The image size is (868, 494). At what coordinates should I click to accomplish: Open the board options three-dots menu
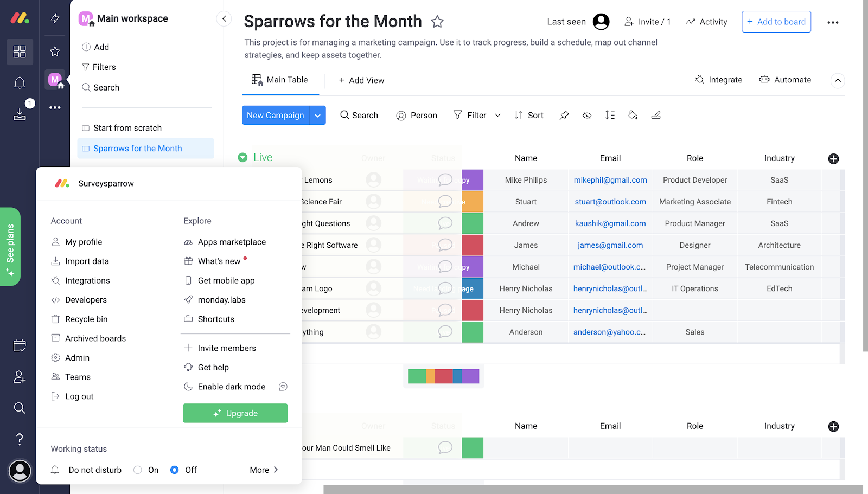point(833,22)
